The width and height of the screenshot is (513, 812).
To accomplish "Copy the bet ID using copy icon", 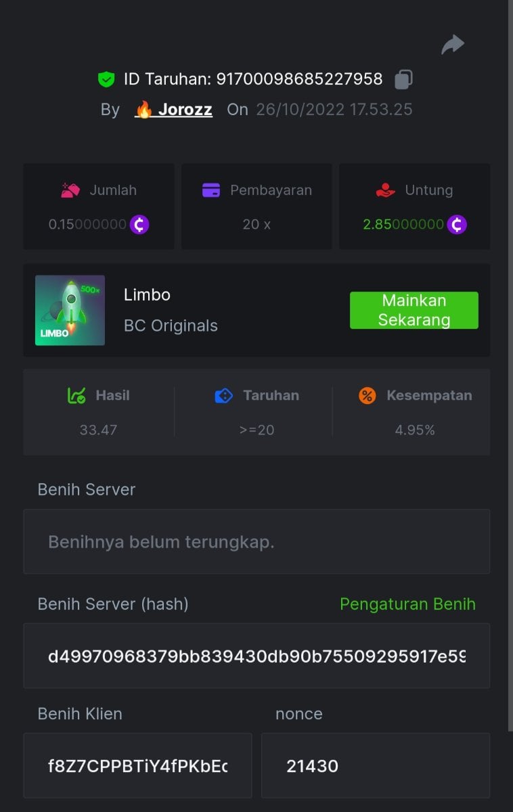I will tap(403, 79).
